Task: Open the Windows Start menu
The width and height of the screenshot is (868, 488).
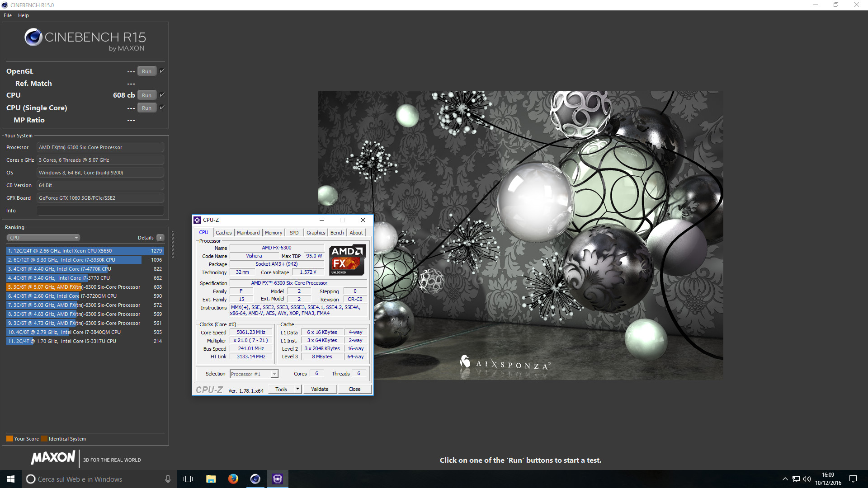Action: pos(11,479)
